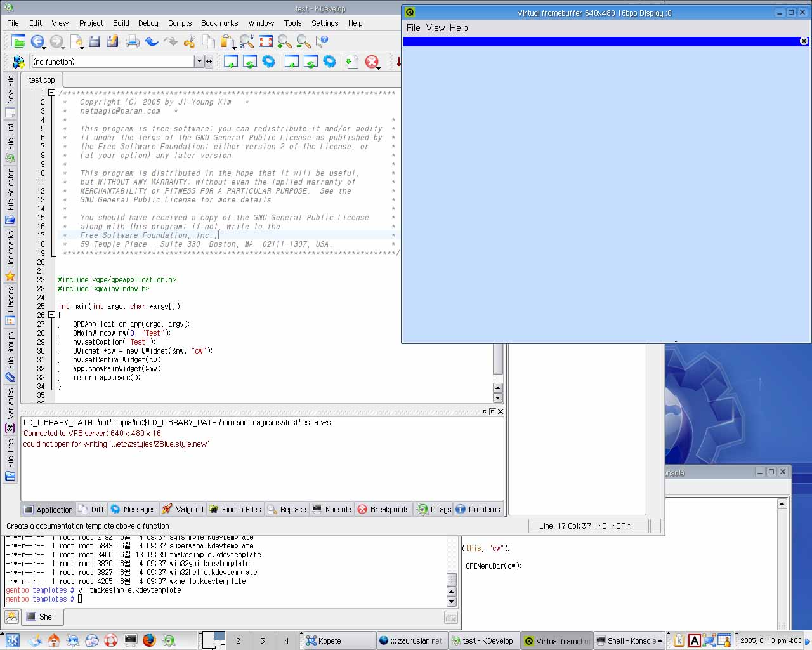Save the file with the floppy icon
Screen dimensions: 812x650
coord(95,41)
